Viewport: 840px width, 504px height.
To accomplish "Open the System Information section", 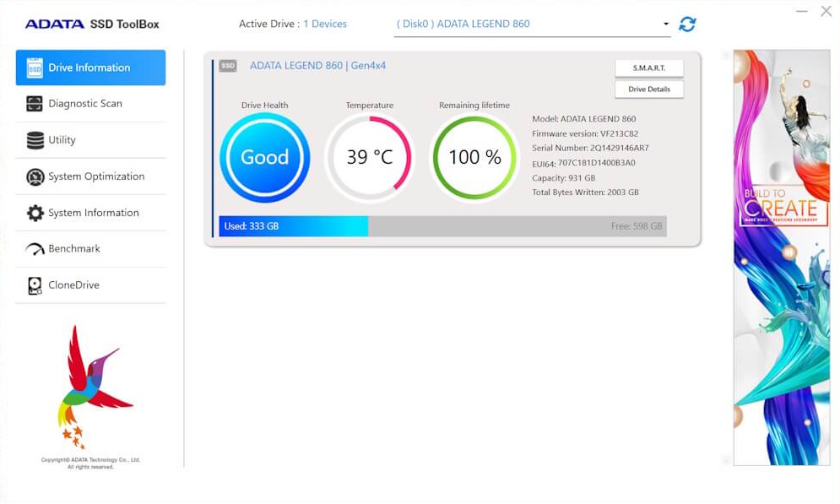I will [x=90, y=213].
